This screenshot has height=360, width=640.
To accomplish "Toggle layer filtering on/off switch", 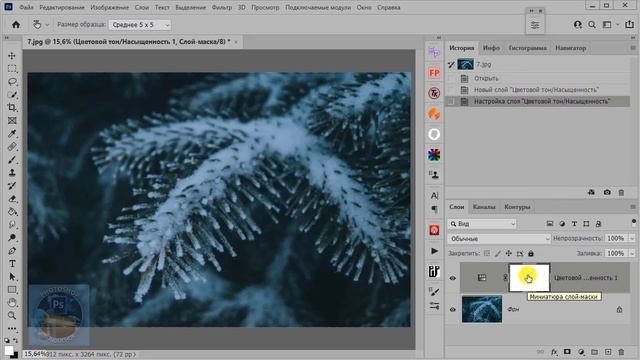I will coord(633,222).
